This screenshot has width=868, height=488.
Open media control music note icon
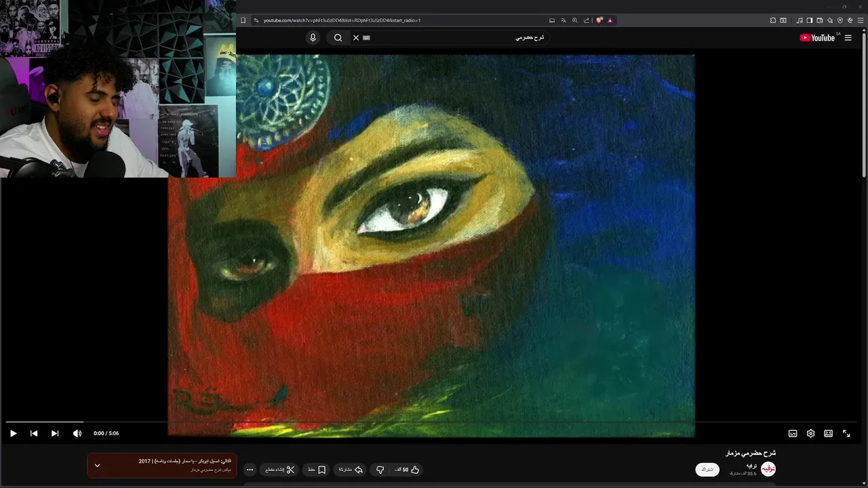800,20
